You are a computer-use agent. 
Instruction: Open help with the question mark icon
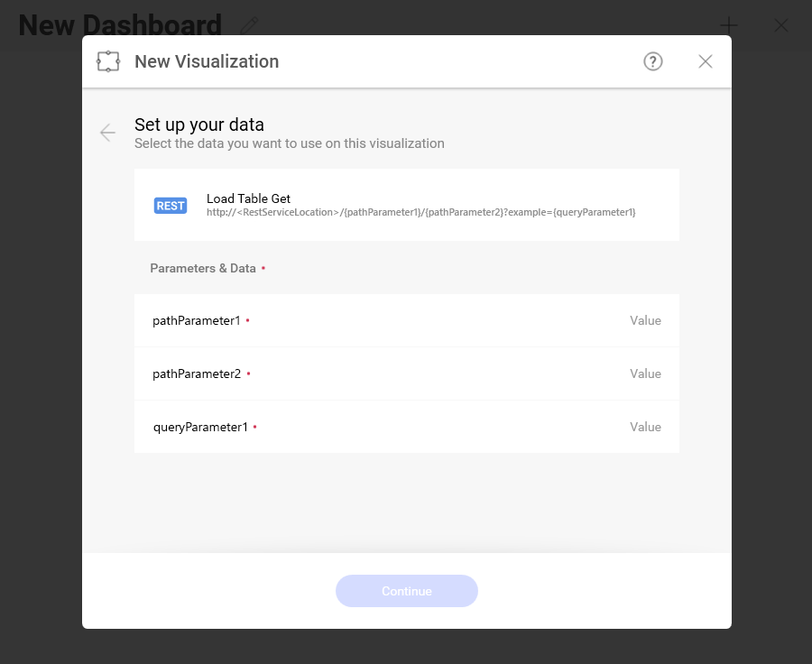pos(653,61)
